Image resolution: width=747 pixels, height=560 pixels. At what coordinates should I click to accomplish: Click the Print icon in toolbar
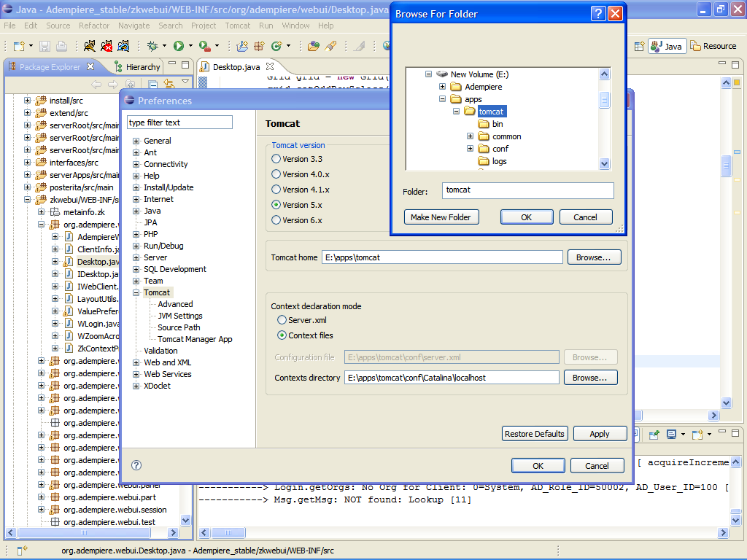pyautogui.click(x=61, y=46)
